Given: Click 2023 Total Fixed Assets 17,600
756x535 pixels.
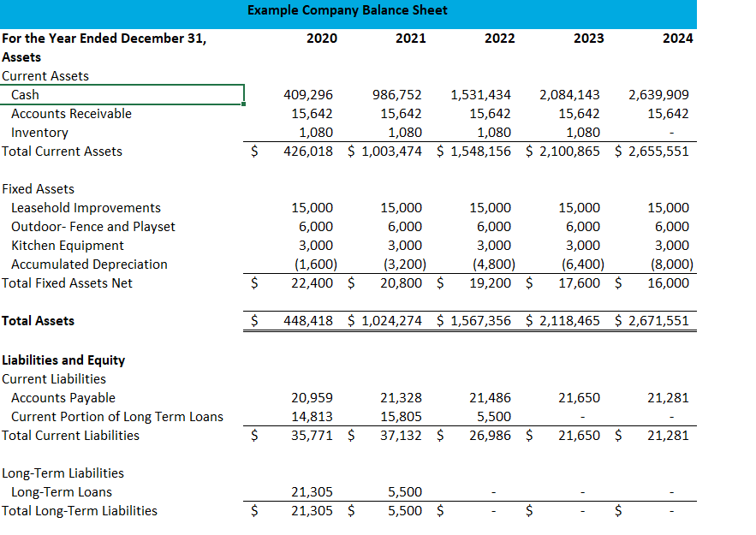Looking at the screenshot, I should pos(579,283).
